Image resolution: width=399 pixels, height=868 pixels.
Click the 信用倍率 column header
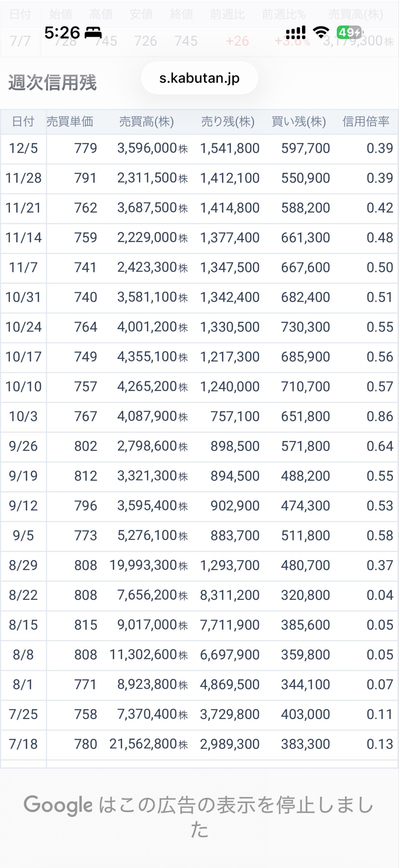pyautogui.click(x=366, y=121)
